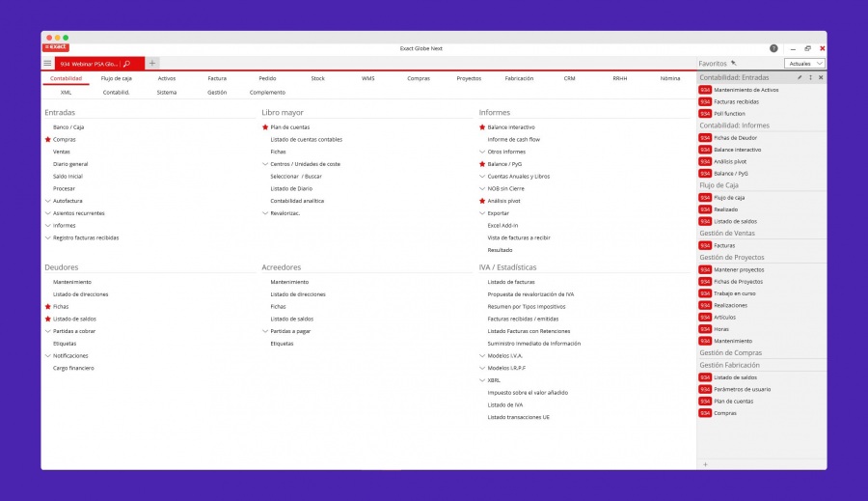Click the 934 icon beside Fichas de Deudor
This screenshot has width=868, height=501.
pos(705,138)
